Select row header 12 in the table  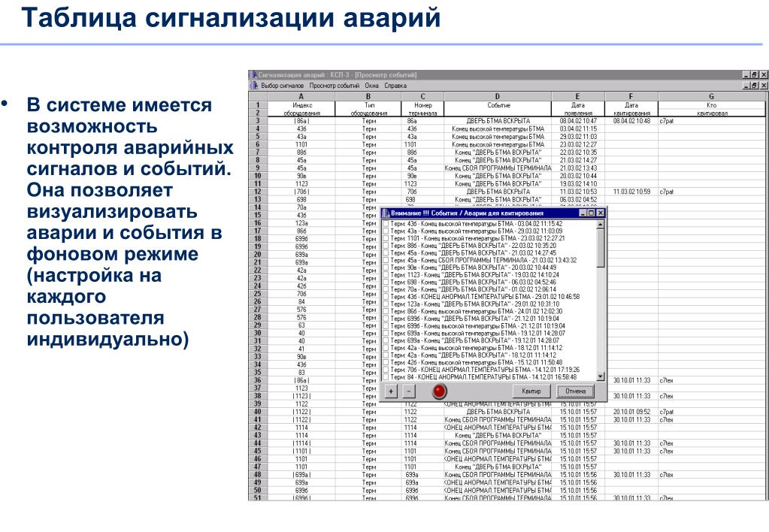click(x=258, y=192)
